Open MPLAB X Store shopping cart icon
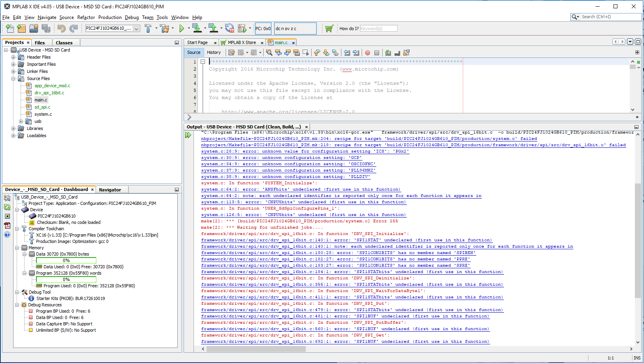This screenshot has height=363, width=644. pos(329,28)
